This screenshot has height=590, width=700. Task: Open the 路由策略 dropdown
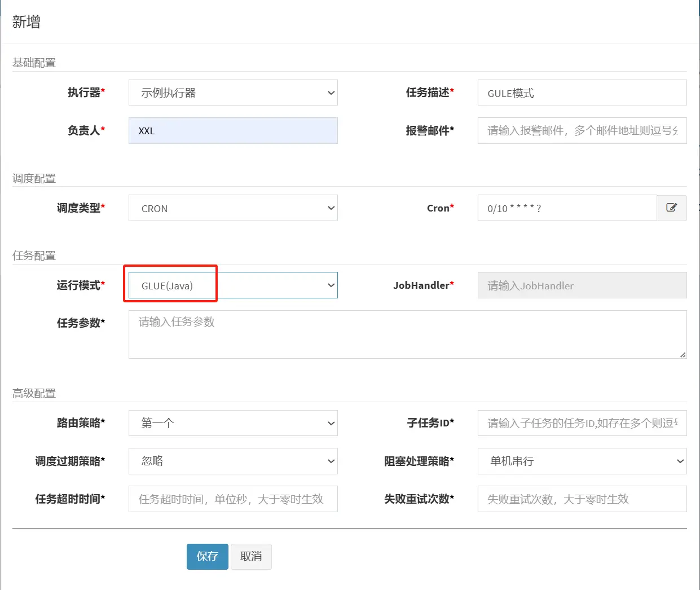pyautogui.click(x=232, y=423)
